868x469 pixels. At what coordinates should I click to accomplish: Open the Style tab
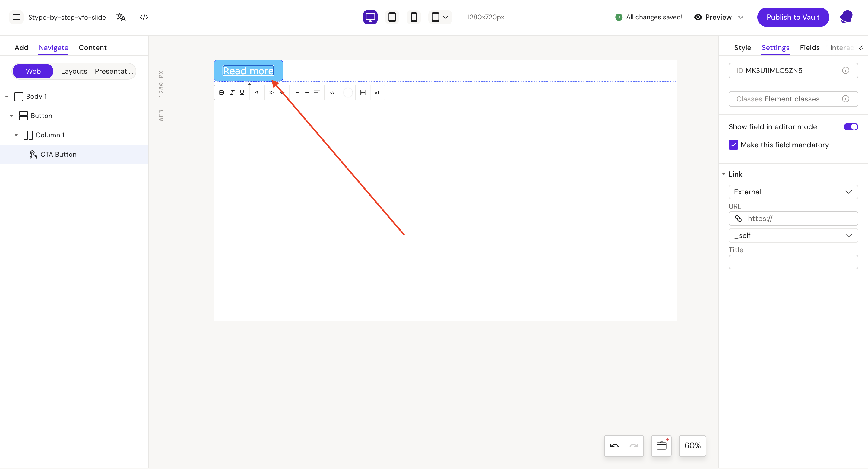[x=742, y=48]
